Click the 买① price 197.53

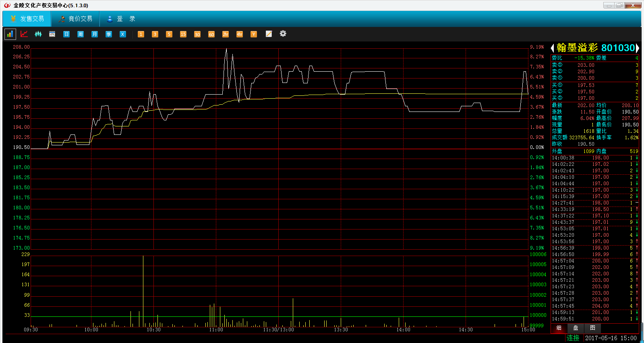click(x=586, y=85)
